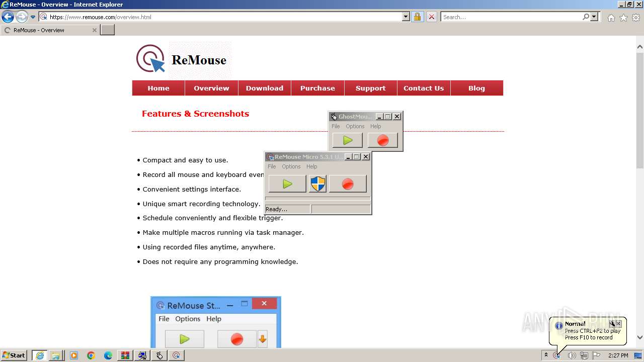Screen dimensions: 644x362
Task: Click the IE Home icon
Action: pos(611,18)
